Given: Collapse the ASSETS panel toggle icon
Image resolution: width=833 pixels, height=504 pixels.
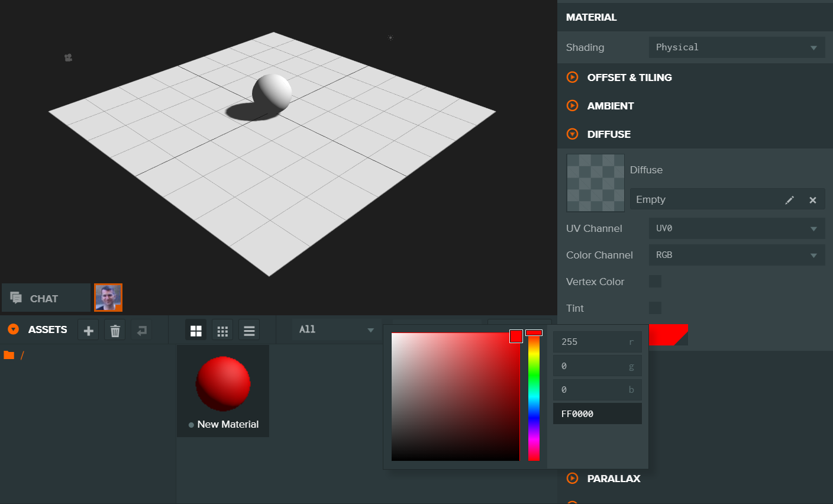Looking at the screenshot, I should pos(13,329).
